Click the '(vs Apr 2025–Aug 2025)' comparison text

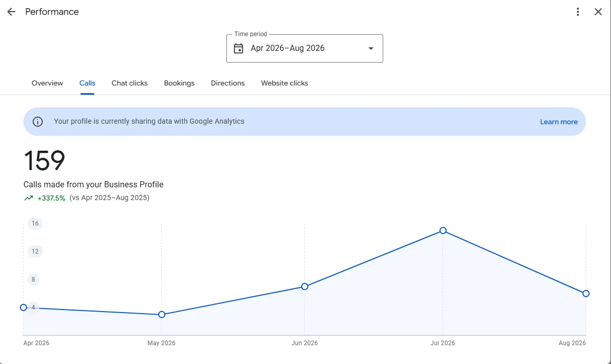click(110, 198)
